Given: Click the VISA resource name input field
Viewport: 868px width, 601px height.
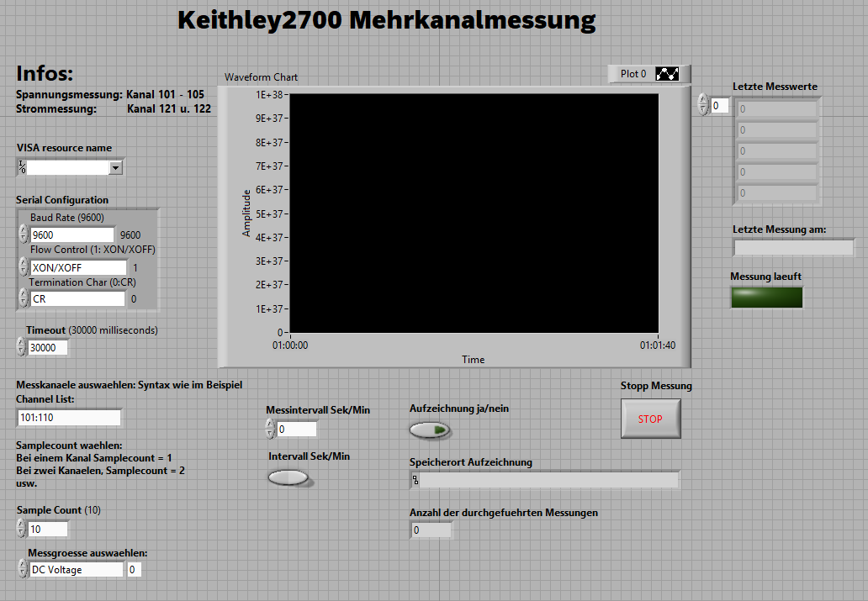Looking at the screenshot, I should [67, 167].
